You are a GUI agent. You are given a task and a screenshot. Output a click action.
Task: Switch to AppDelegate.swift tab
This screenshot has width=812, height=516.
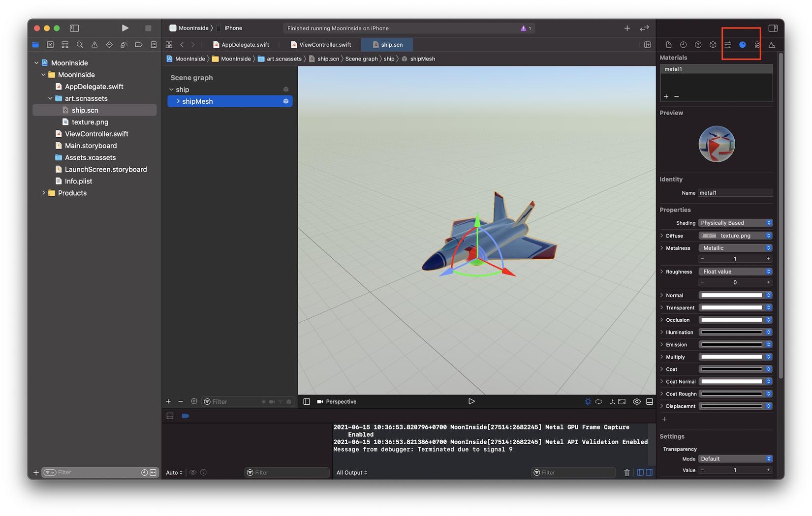(245, 45)
